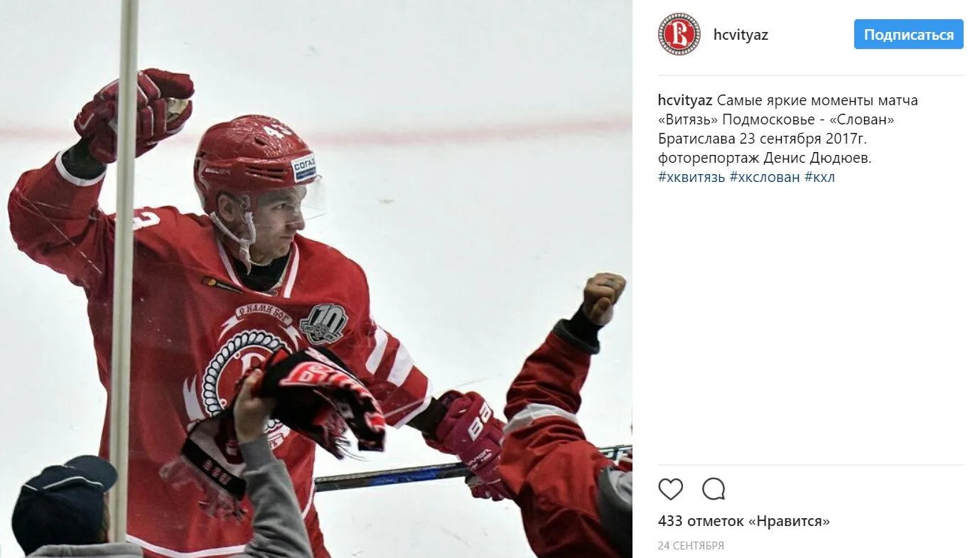
Task: Open the #хквитязь hashtag
Action: [x=691, y=177]
